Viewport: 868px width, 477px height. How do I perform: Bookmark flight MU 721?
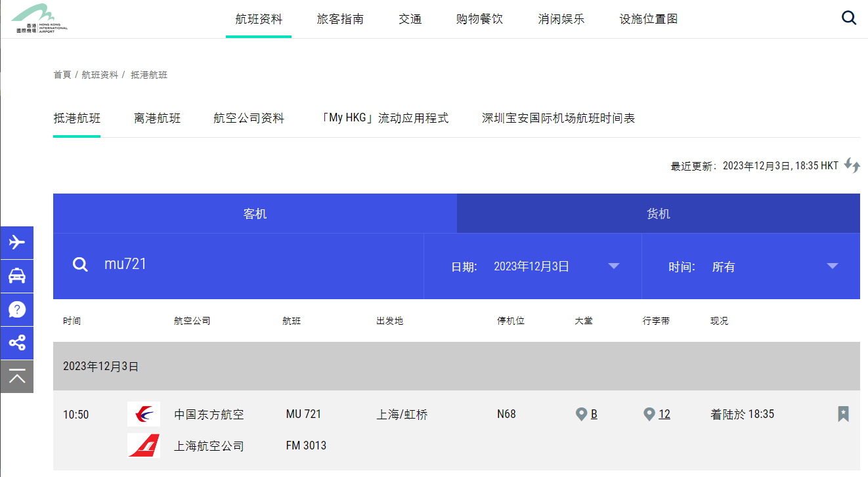(x=843, y=414)
